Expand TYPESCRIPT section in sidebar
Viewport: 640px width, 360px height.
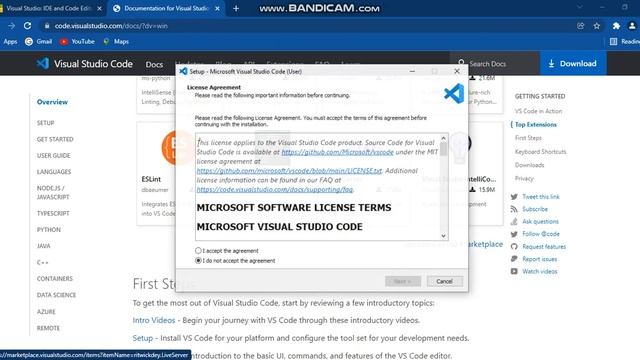click(x=53, y=213)
